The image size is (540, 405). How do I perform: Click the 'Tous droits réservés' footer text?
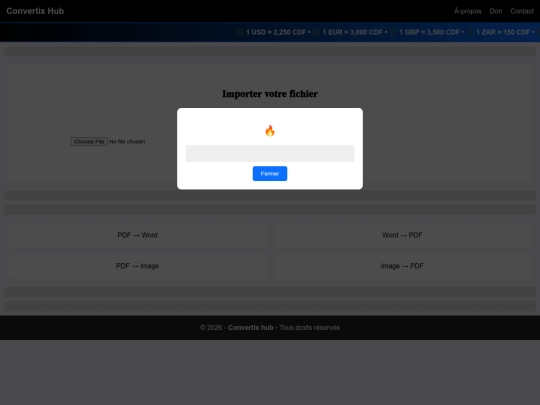[x=310, y=328]
